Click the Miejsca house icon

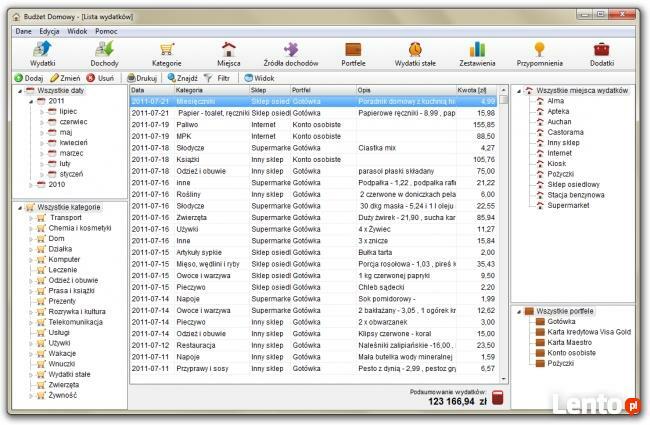pos(228,52)
